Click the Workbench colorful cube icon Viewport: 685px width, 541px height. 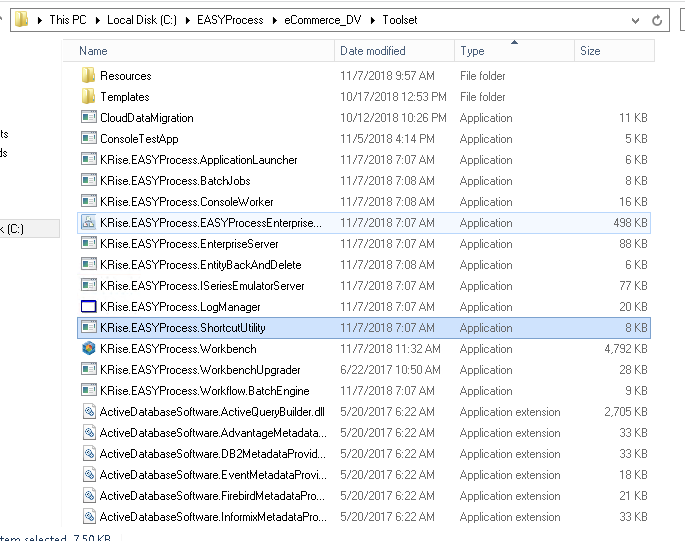coord(89,348)
